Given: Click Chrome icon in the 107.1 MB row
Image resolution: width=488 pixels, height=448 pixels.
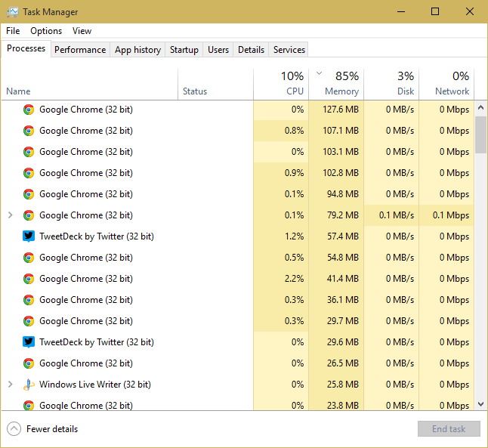Looking at the screenshot, I should 29,131.
